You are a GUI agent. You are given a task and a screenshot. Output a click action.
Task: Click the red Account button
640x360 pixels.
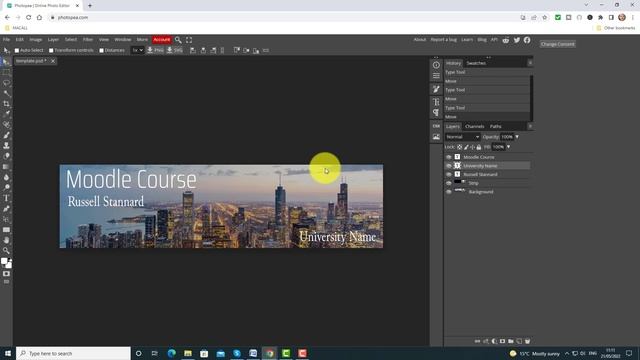162,40
